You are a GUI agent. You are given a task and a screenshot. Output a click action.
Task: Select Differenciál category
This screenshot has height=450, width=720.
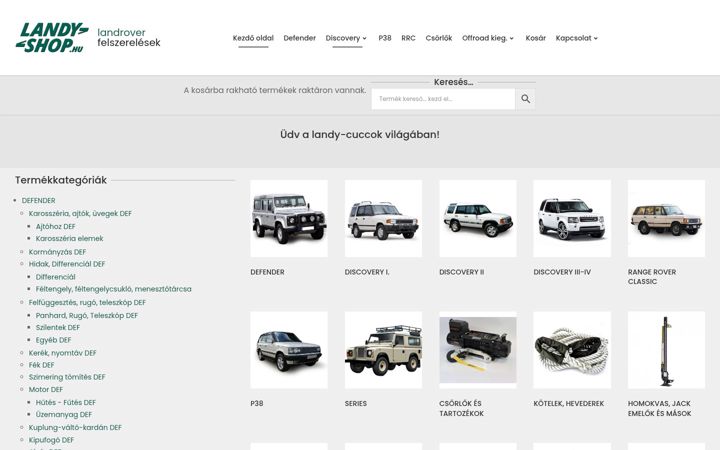click(56, 277)
